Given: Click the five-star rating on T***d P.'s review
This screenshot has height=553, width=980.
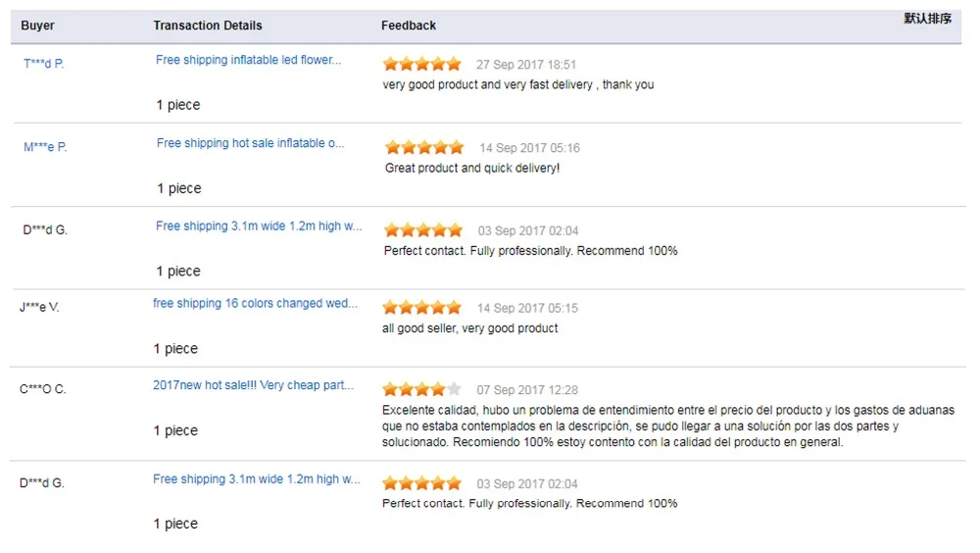Looking at the screenshot, I should pos(421,65).
